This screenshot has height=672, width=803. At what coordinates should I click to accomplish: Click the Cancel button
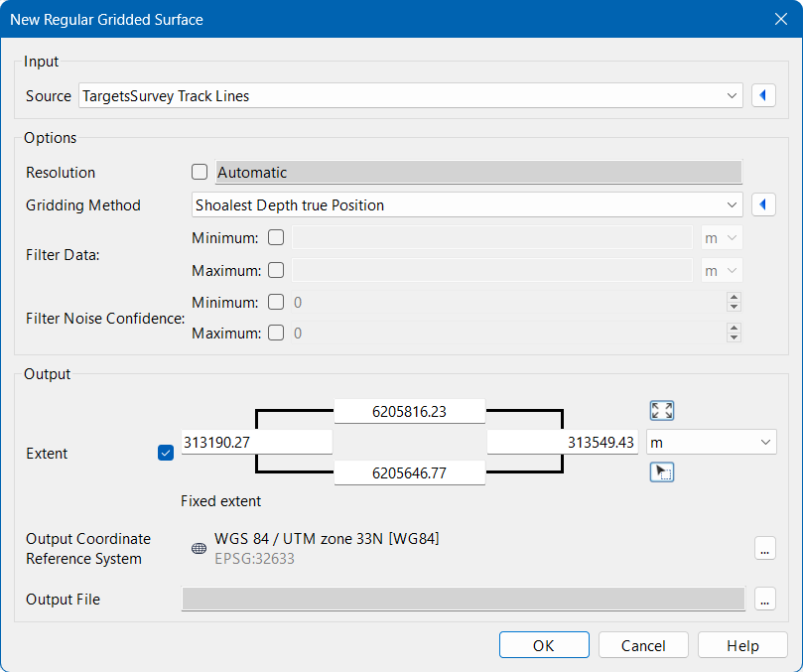coord(643,645)
